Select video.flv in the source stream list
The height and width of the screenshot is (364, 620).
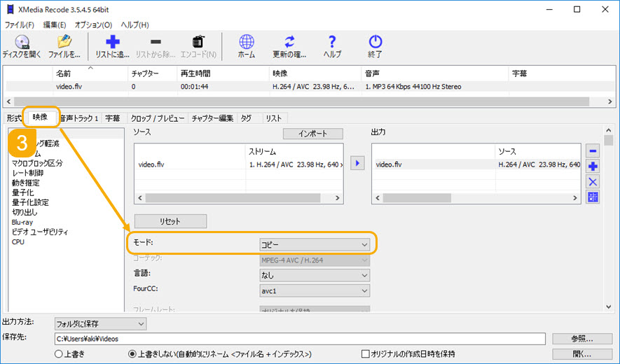(239, 164)
